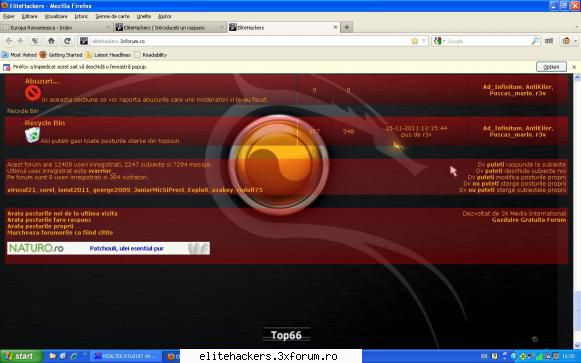Click the NATURO.ro Patchouli banner ad
Viewport: 581px width, 363px height.
tap(108, 248)
